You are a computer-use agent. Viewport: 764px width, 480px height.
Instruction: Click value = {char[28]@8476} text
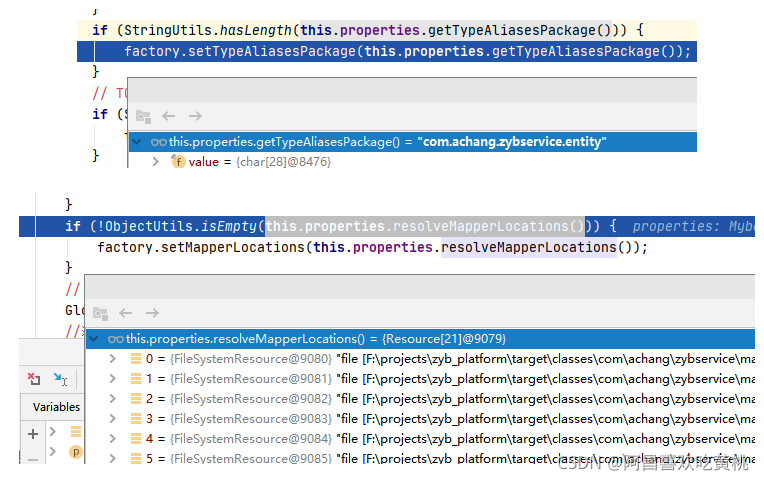coord(260,162)
